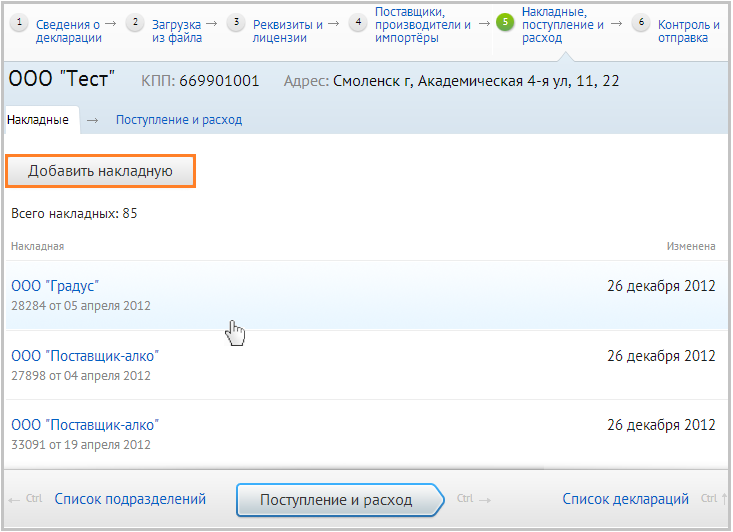Click step 2 number circle

coord(135,22)
